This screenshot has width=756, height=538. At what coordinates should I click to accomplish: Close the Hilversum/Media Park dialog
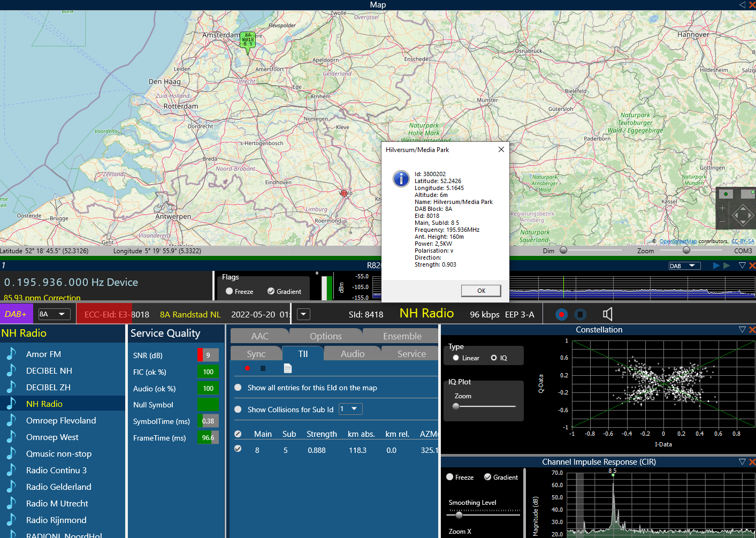(501, 149)
